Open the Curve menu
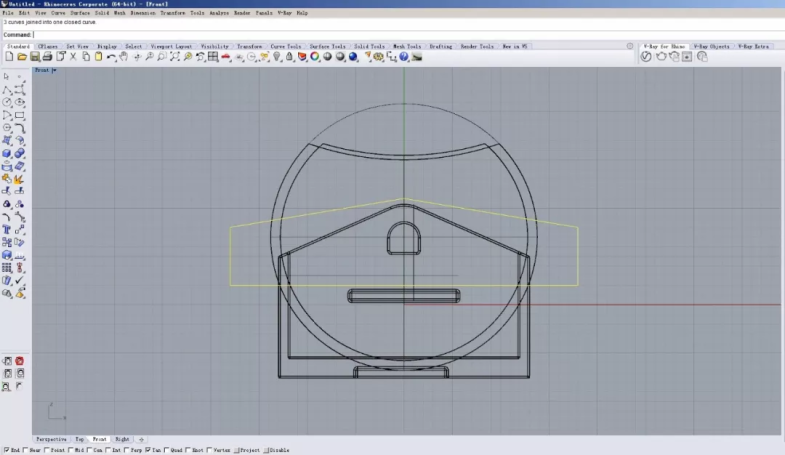 pyautogui.click(x=59, y=13)
